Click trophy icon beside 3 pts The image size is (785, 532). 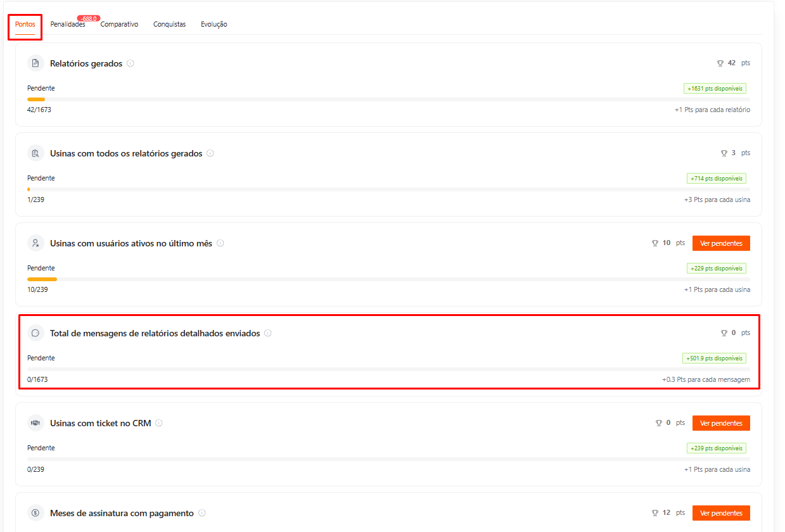724,153
